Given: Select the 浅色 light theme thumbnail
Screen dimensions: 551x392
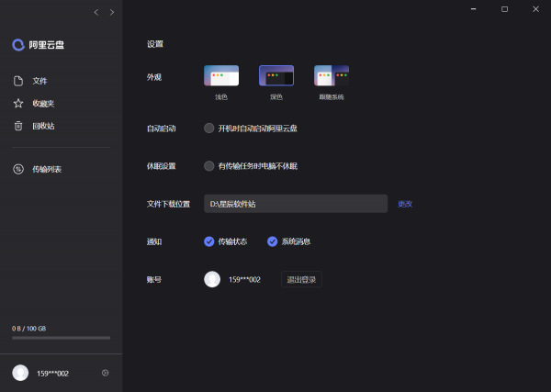Looking at the screenshot, I should [x=221, y=75].
